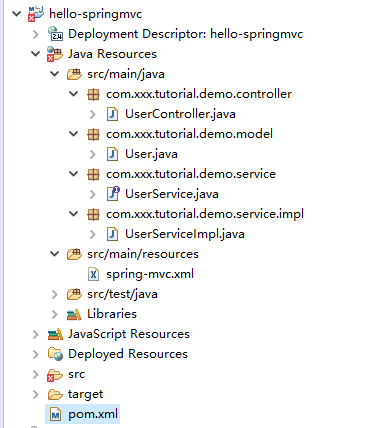Expand Deployed Resources node
The image size is (387, 428).
click(x=36, y=354)
